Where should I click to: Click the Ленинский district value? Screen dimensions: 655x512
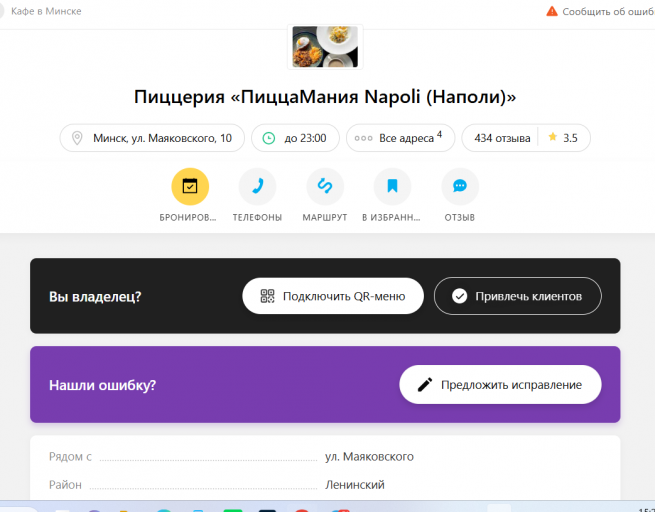coord(355,485)
